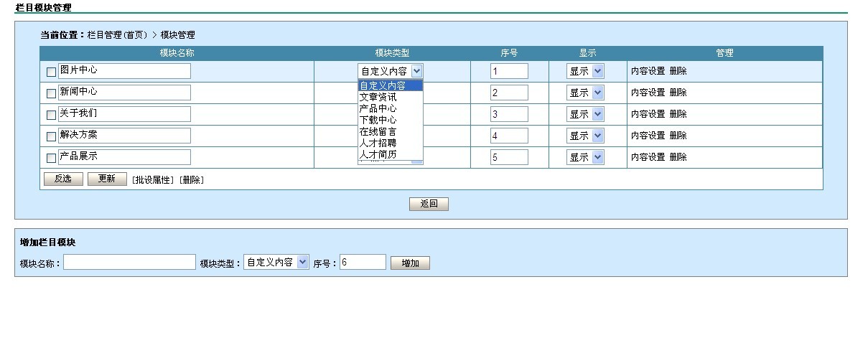Pick 在线留言 option in the dropdown
Image resolution: width=868 pixels, height=348 pixels.
pos(378,131)
